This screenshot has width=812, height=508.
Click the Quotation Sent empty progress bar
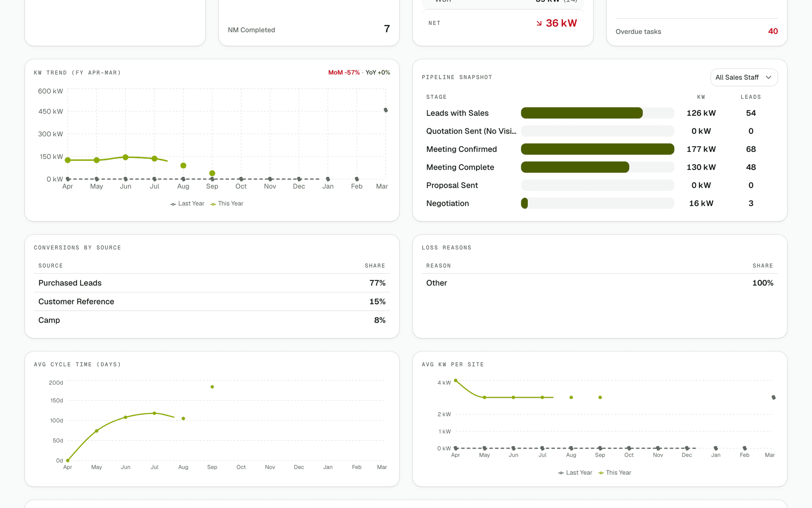(597, 131)
